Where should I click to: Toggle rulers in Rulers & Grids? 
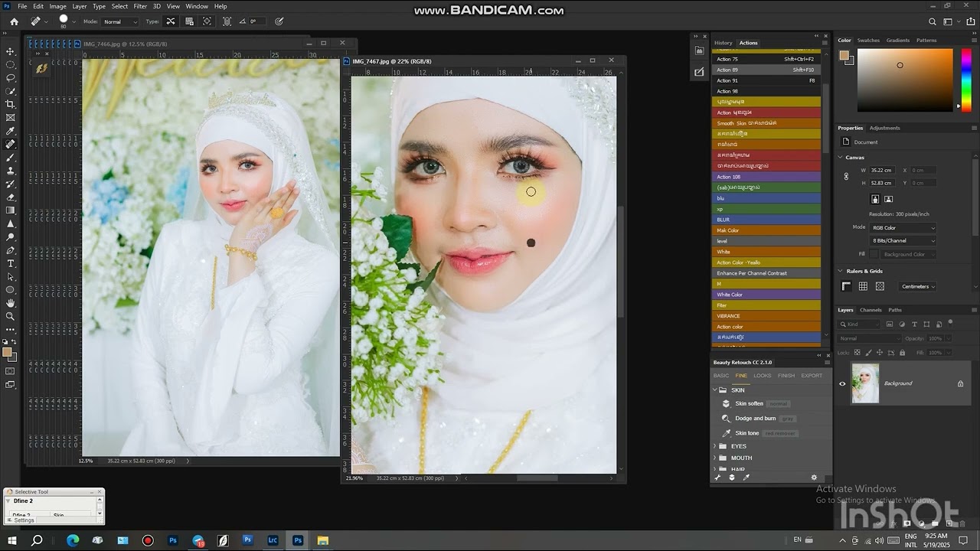pos(847,286)
